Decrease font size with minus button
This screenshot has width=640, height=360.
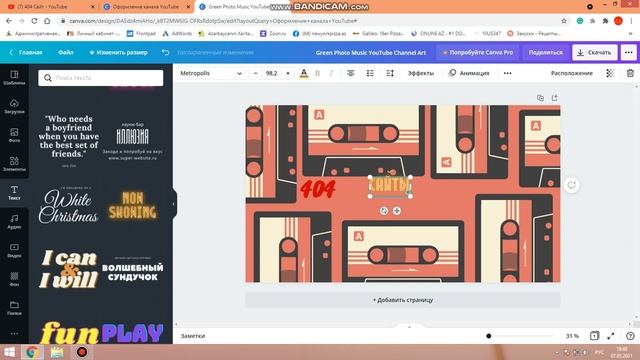(x=256, y=73)
